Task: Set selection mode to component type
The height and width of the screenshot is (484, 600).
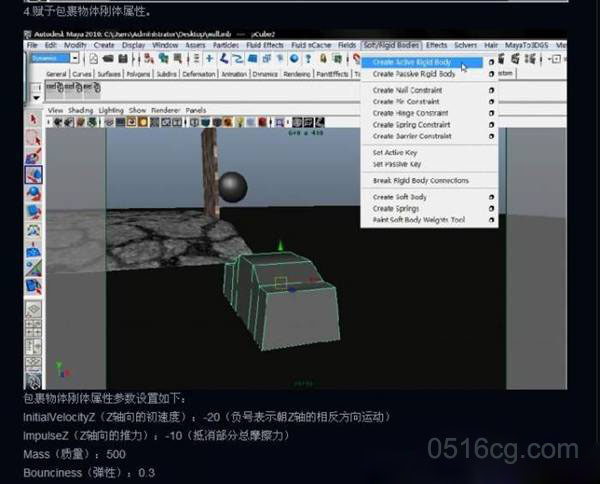Action: click(x=178, y=59)
